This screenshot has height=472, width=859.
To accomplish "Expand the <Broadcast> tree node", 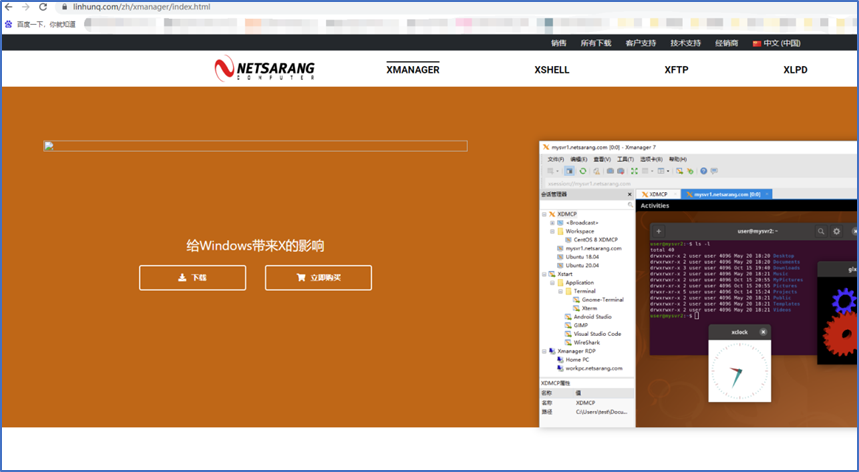I will [x=552, y=223].
